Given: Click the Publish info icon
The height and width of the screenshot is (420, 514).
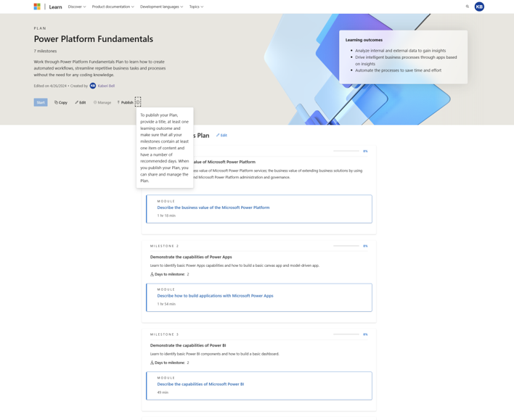Looking at the screenshot, I should [138, 102].
